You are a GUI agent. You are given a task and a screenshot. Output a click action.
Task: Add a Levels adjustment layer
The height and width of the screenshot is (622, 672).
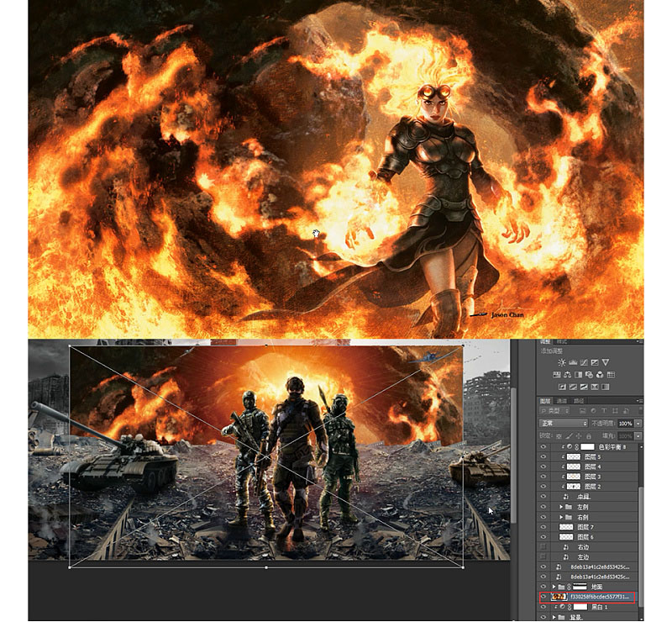574,362
